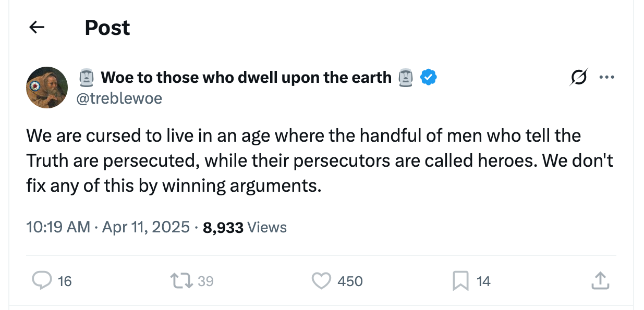Bookmark the post with the bookmark icon
Screen dimensions: 644x310
coord(460,281)
